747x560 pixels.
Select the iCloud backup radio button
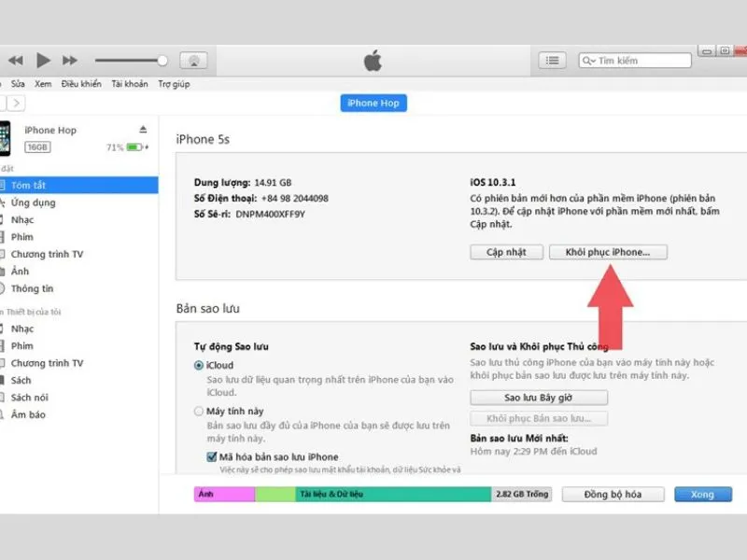199,365
